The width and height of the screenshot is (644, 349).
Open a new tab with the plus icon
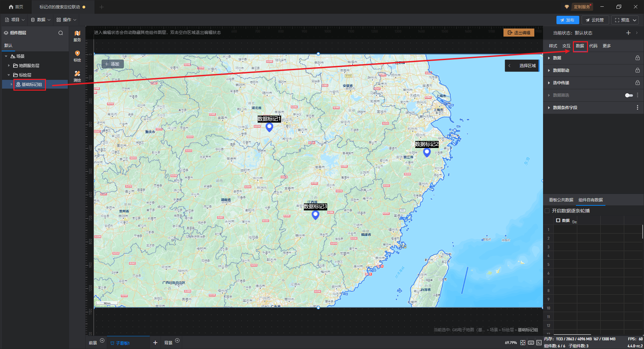point(102,7)
